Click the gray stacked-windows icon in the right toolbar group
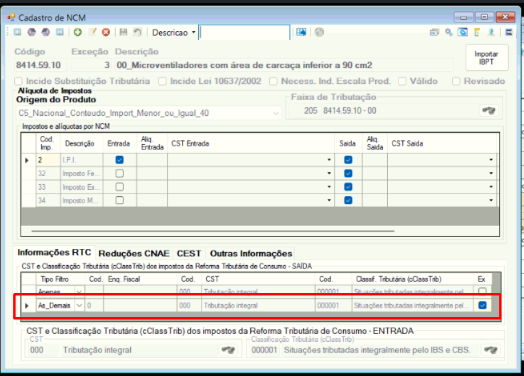The height and width of the screenshot is (376, 524). [434, 32]
